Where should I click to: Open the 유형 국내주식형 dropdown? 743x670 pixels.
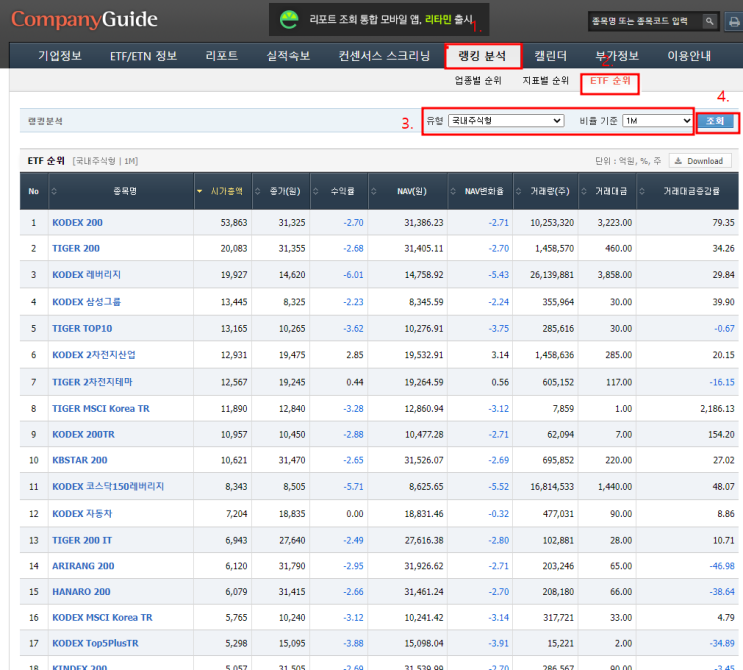click(506, 121)
